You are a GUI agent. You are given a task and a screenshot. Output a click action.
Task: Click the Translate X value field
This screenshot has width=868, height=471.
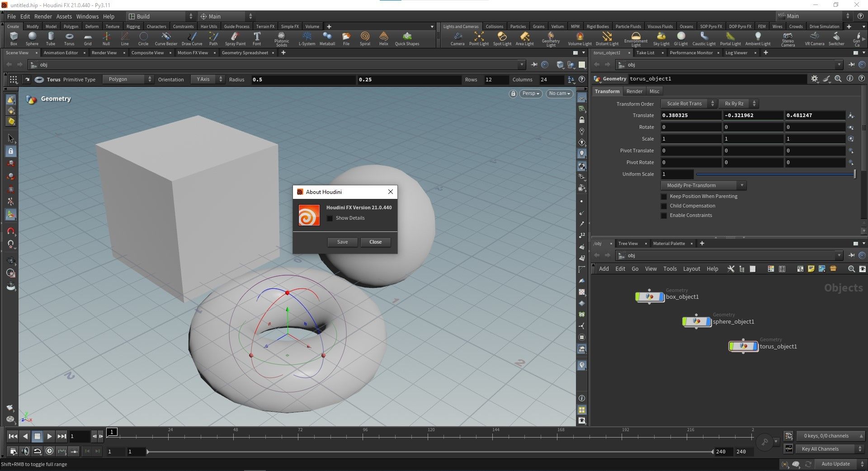pos(690,115)
